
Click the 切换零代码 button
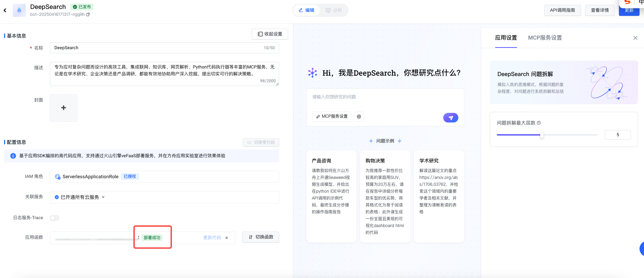tap(261, 142)
